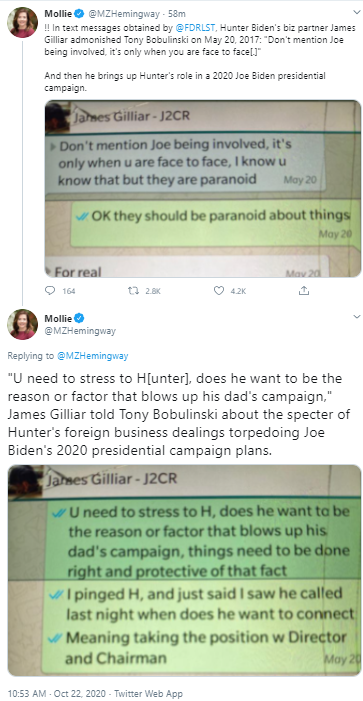Open the 'U need to stress to H' image
The height and width of the screenshot is (701, 363).
(x=184, y=570)
